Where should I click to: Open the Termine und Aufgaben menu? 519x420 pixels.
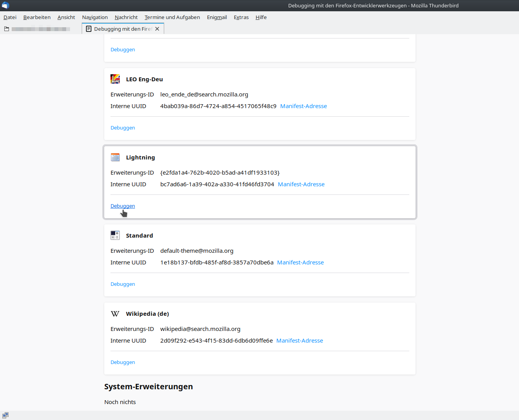tap(172, 17)
